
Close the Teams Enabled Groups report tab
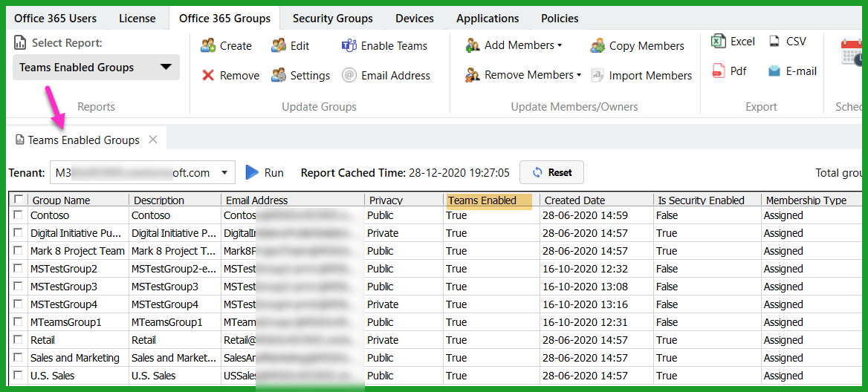click(x=153, y=140)
